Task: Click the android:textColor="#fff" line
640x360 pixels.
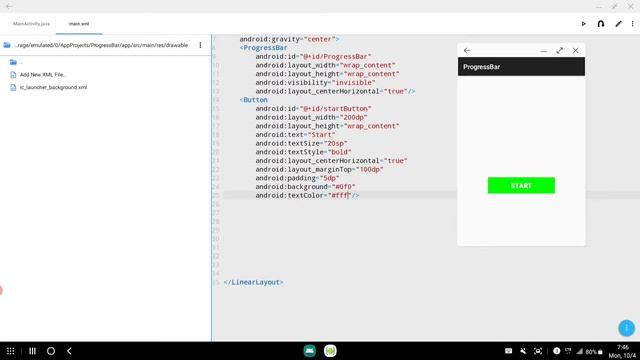Action: pyautogui.click(x=307, y=196)
